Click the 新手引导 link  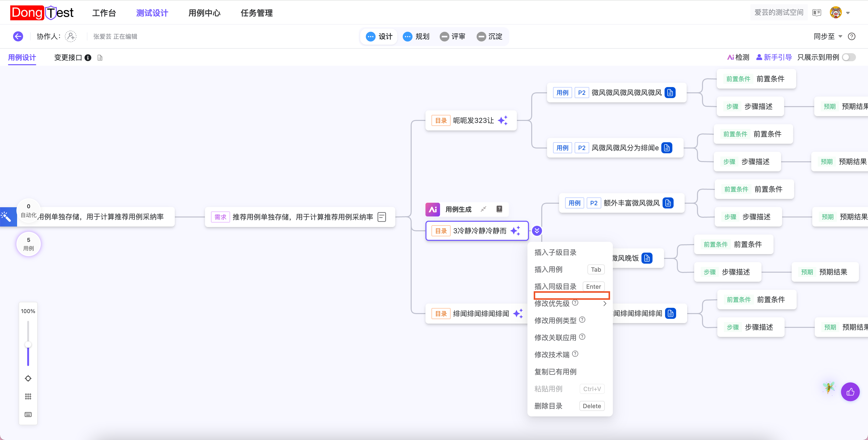774,57
